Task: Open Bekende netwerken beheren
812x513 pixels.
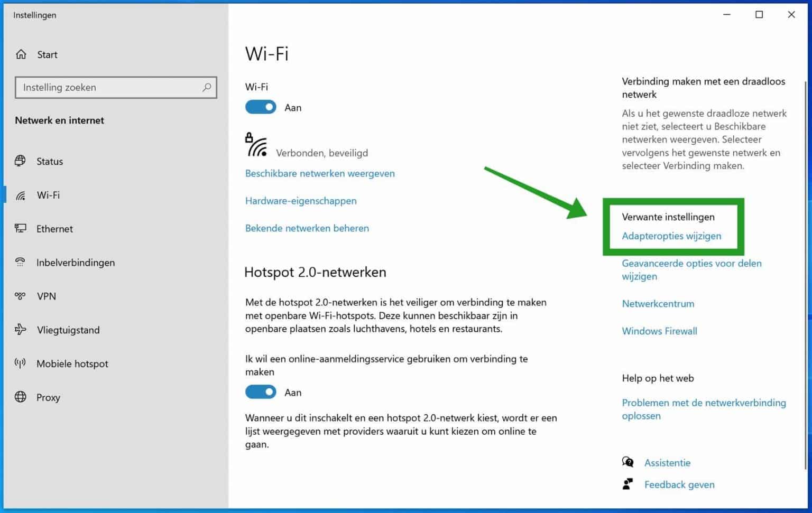Action: pos(307,228)
